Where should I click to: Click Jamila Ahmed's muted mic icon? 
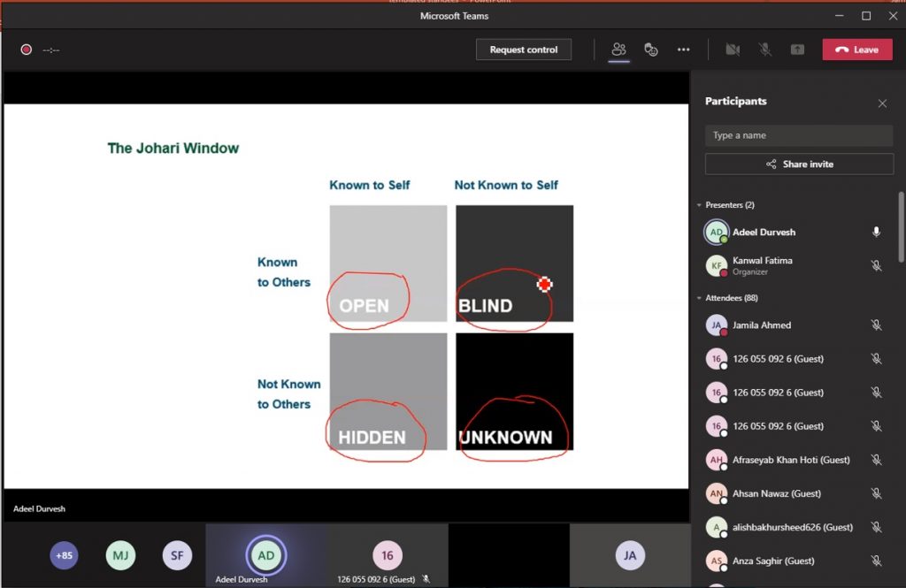(876, 325)
